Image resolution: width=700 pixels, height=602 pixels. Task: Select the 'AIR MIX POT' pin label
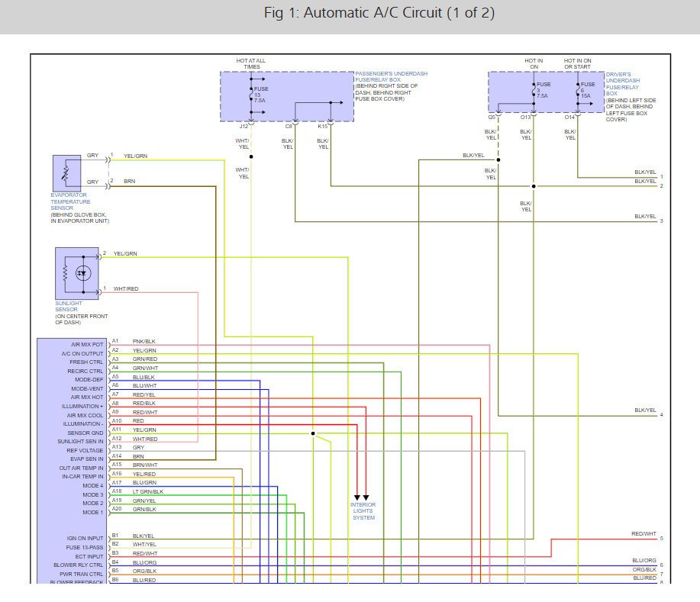[87, 345]
